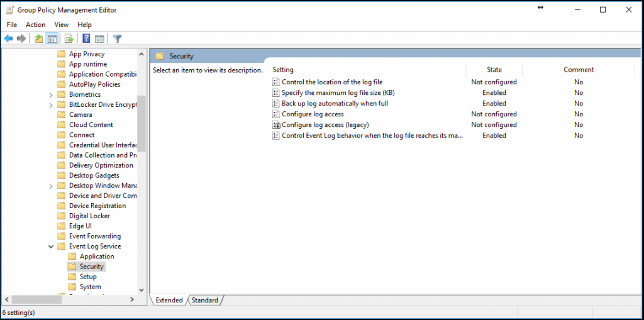Go up one level with folder icon
644x320 pixels.
[x=38, y=38]
